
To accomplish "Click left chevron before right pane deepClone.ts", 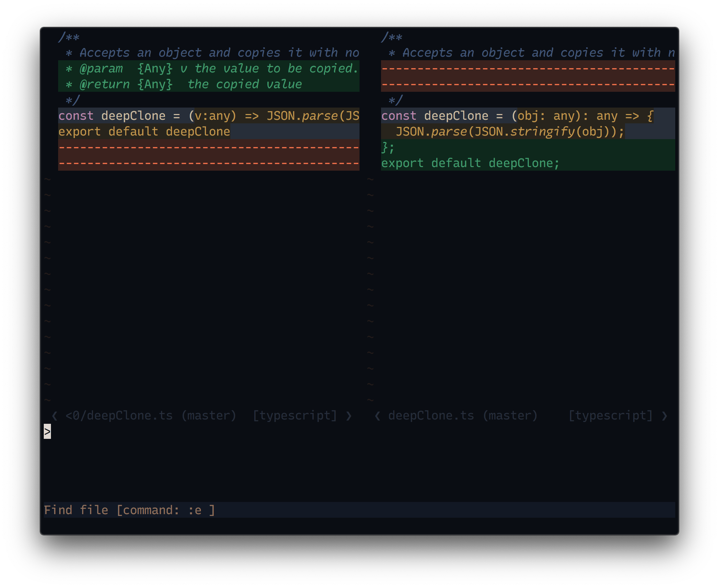I will [x=377, y=416].
